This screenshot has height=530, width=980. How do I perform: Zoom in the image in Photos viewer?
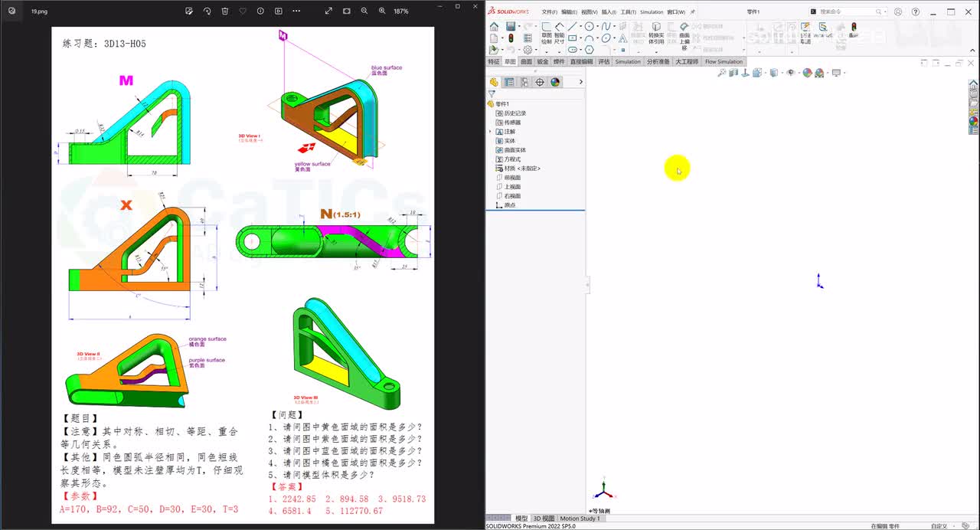[382, 11]
